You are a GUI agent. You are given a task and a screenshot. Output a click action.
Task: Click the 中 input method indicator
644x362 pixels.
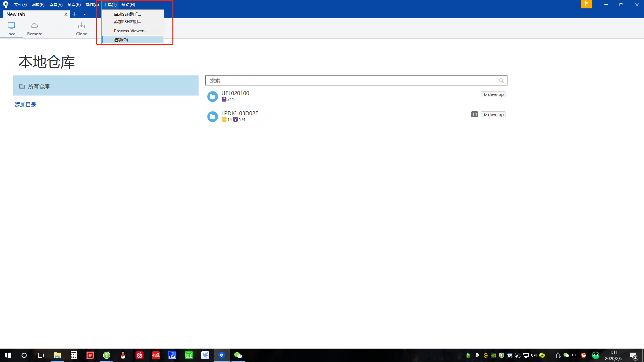click(574, 355)
